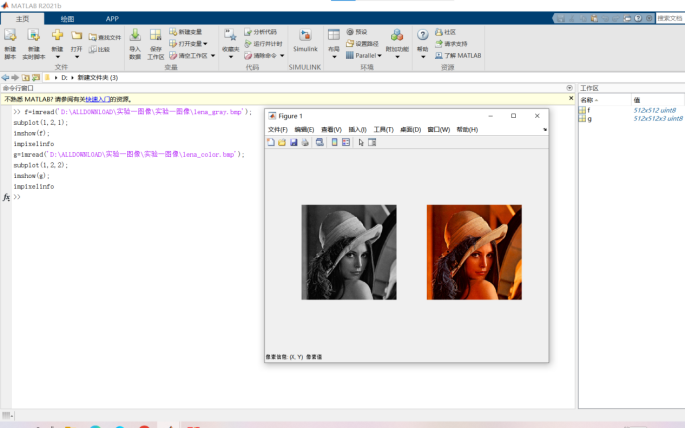The width and height of the screenshot is (685, 428).
Task: Open Figure 1 工具(T) menu
Action: pyautogui.click(x=384, y=130)
